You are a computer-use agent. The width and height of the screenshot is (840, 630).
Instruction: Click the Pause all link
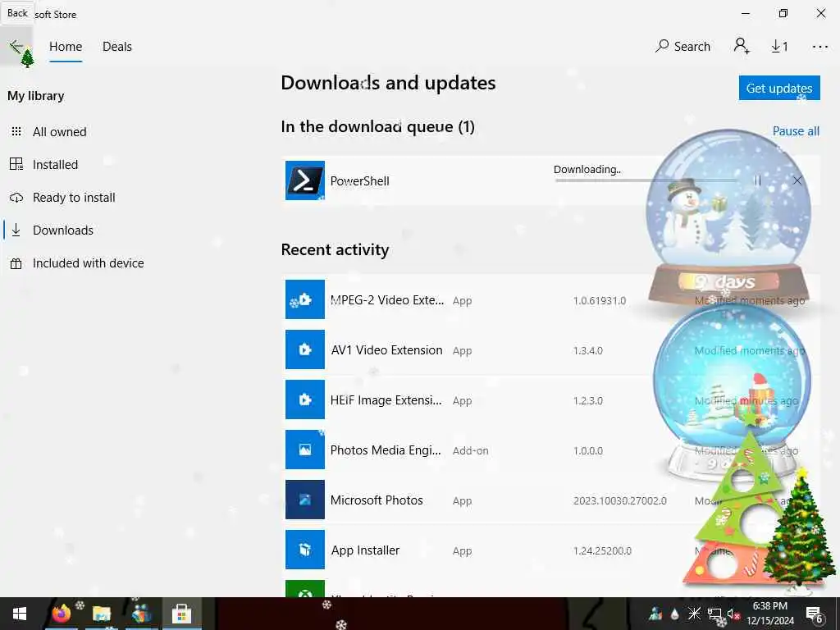click(796, 130)
